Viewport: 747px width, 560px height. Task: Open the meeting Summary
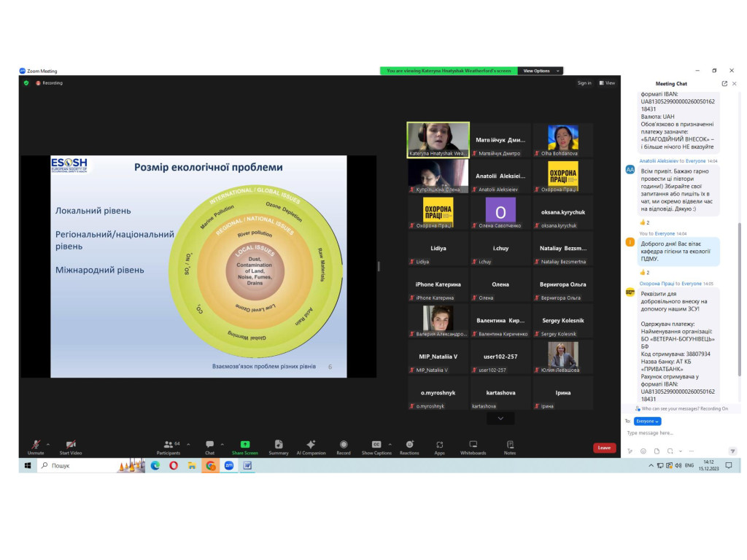pyautogui.click(x=279, y=447)
